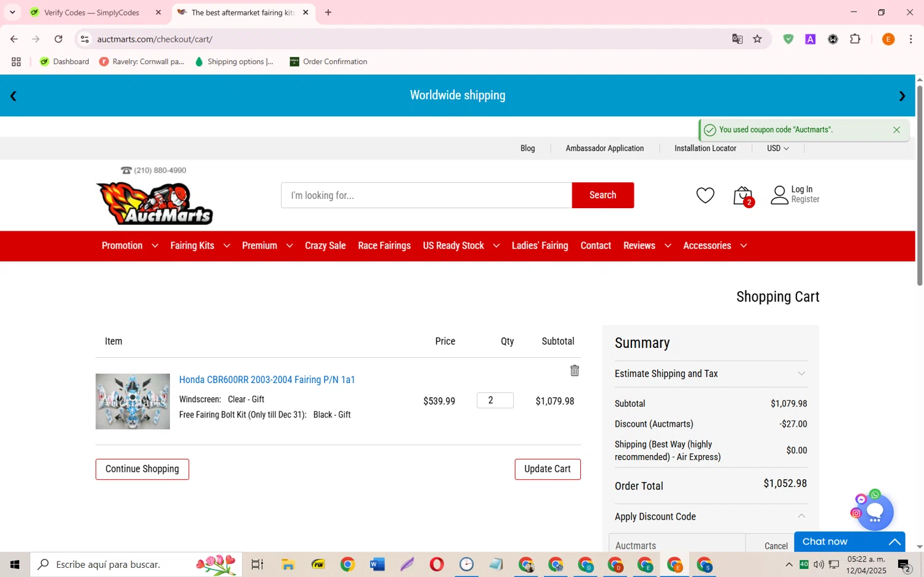The width and height of the screenshot is (924, 577).
Task: Open the Blog link
Action: click(x=527, y=148)
